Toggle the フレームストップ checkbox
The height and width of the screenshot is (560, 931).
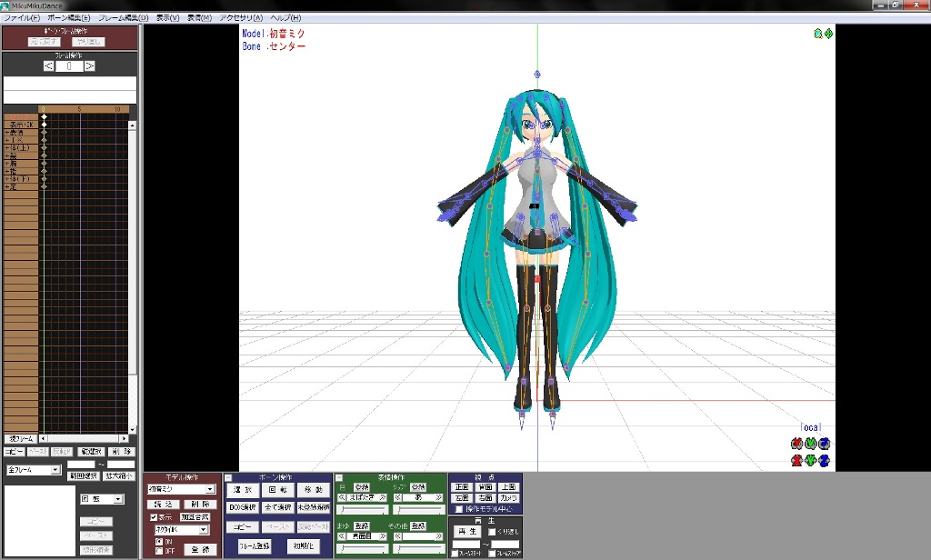pos(492,554)
